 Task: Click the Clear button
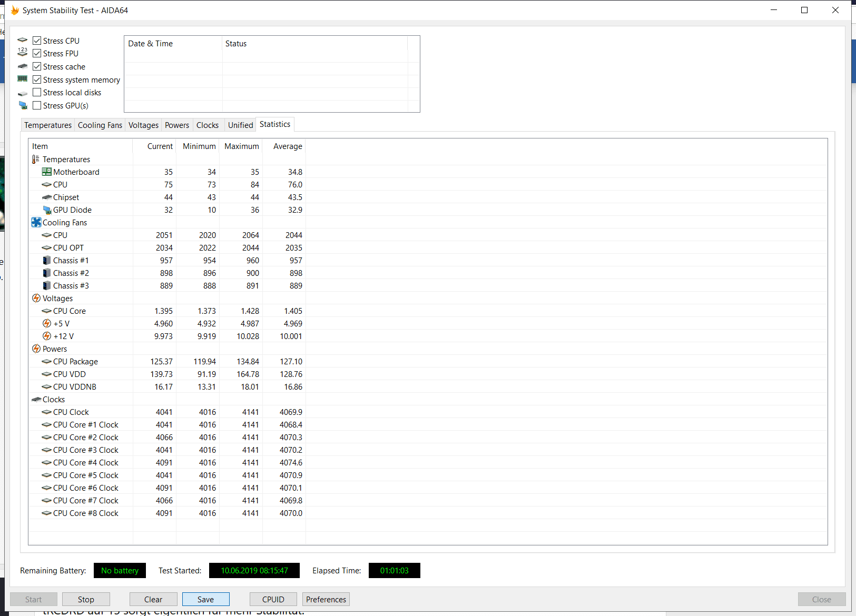coord(153,599)
